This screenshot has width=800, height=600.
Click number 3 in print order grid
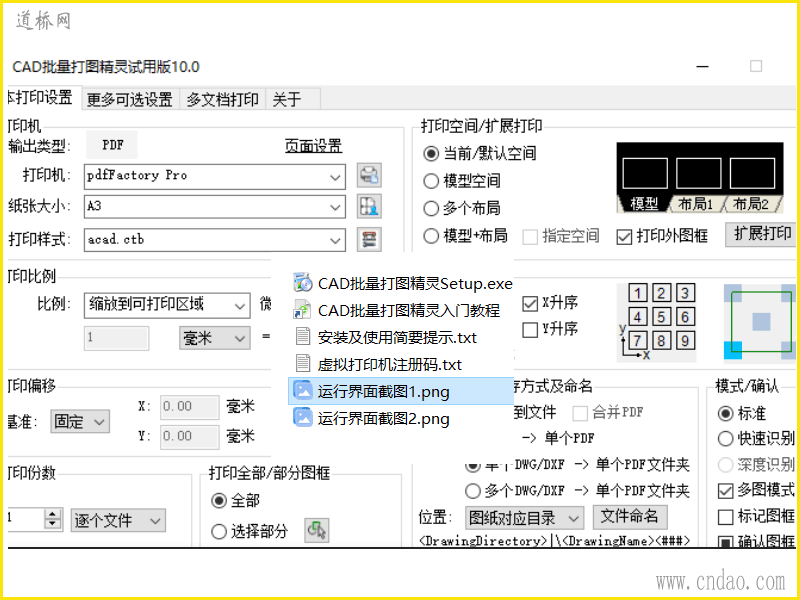pyautogui.click(x=685, y=293)
